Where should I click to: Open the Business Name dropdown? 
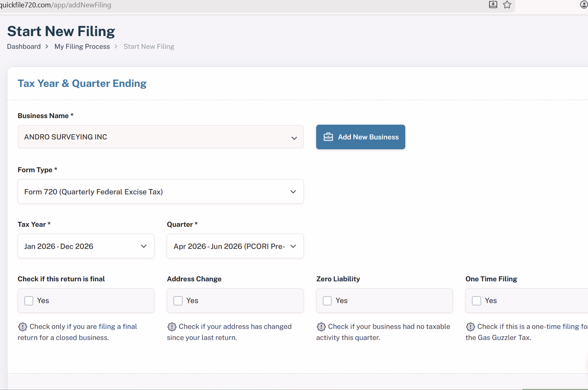coord(161,137)
